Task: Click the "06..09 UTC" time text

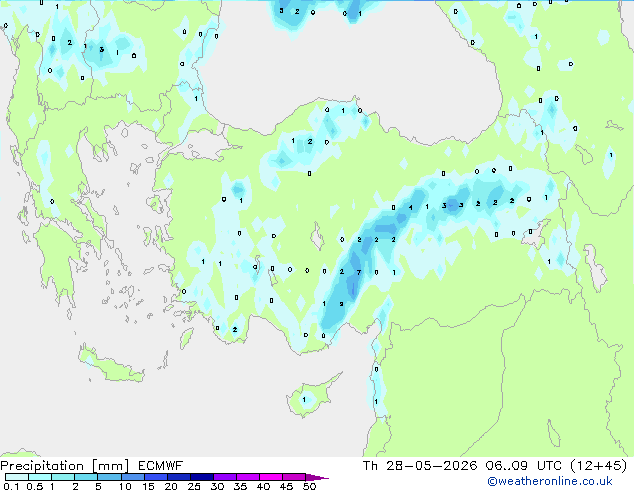Action: pos(524,466)
